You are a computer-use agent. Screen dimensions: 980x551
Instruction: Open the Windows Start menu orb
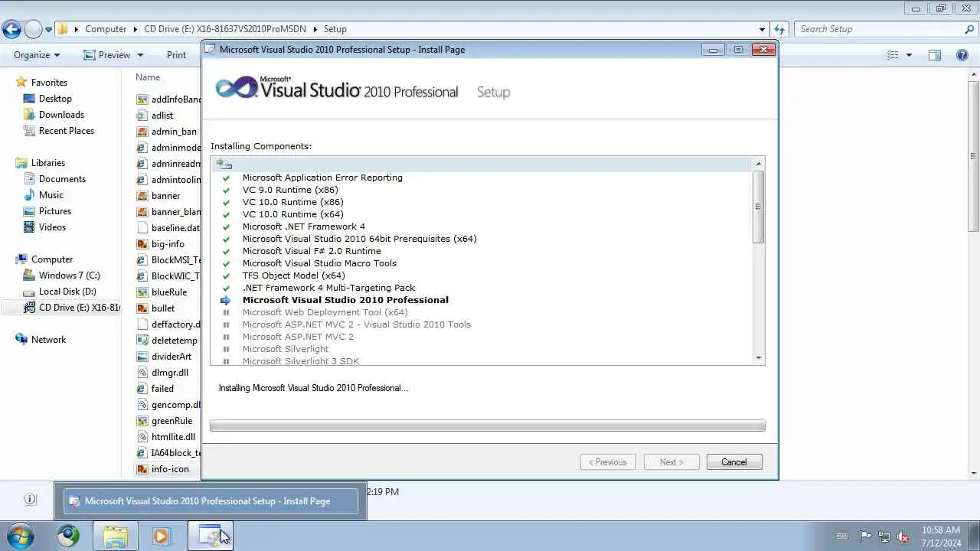click(21, 536)
